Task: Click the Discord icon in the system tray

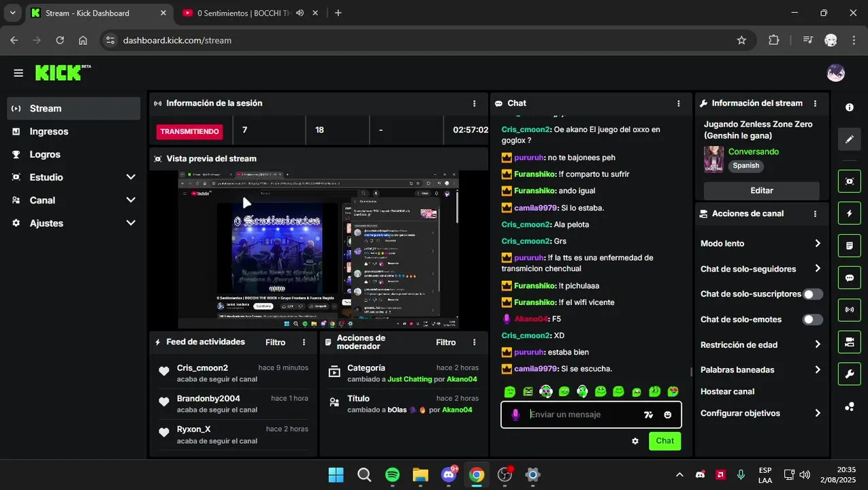Action: (x=700, y=475)
